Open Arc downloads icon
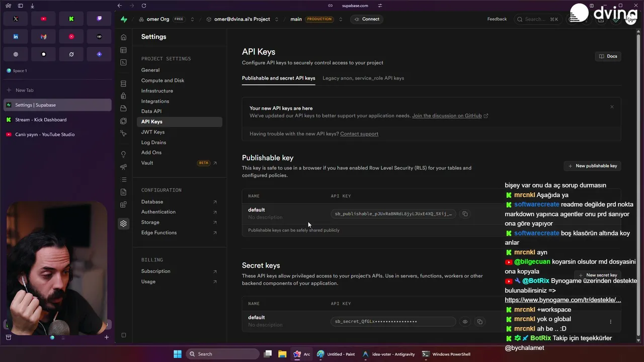The height and width of the screenshot is (362, 644). [32, 6]
